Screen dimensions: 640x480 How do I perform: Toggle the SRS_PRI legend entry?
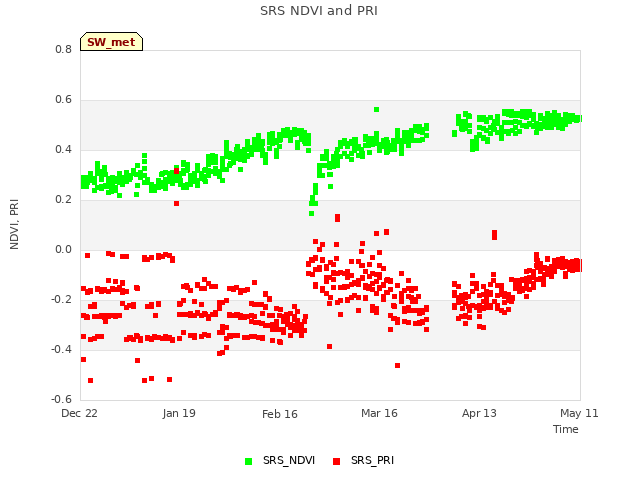363,460
